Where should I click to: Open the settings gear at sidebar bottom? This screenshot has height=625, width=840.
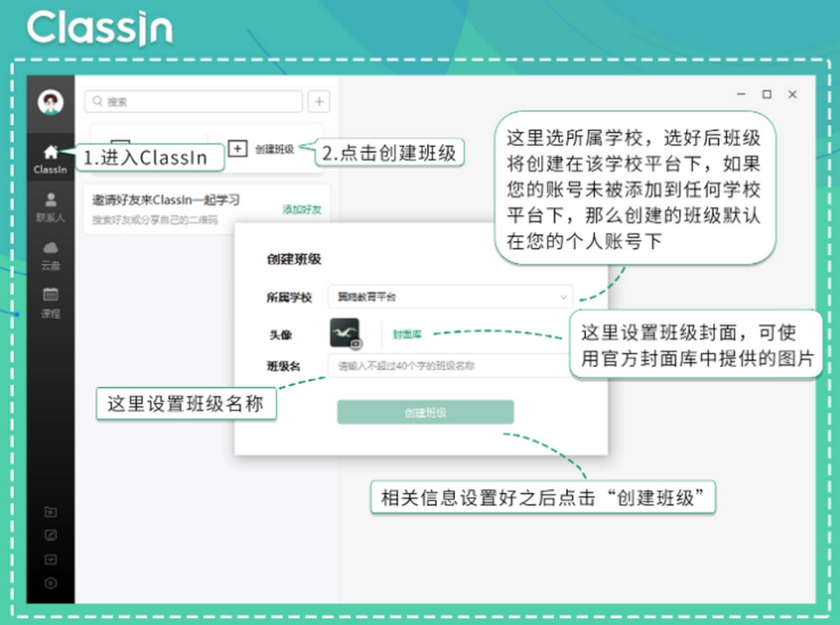tap(50, 582)
